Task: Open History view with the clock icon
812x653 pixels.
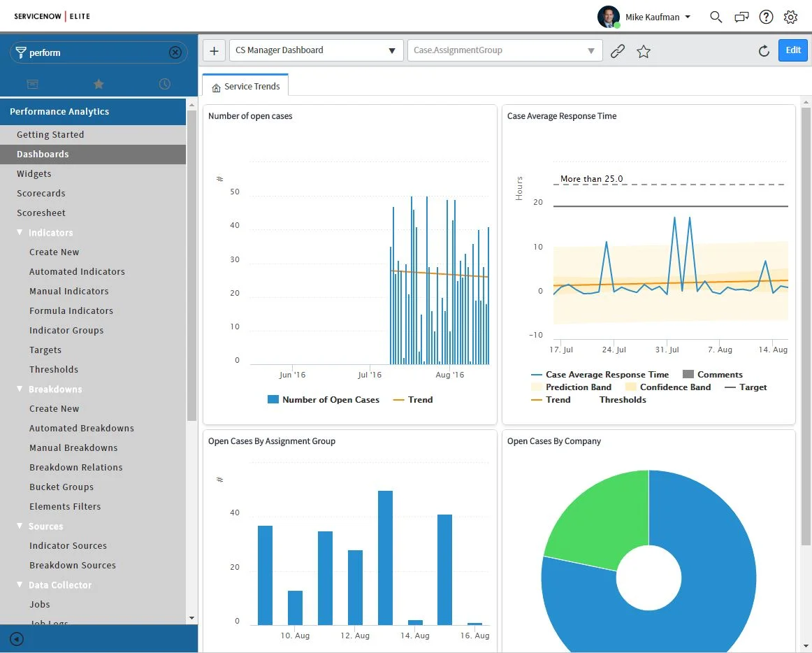Action: point(164,83)
